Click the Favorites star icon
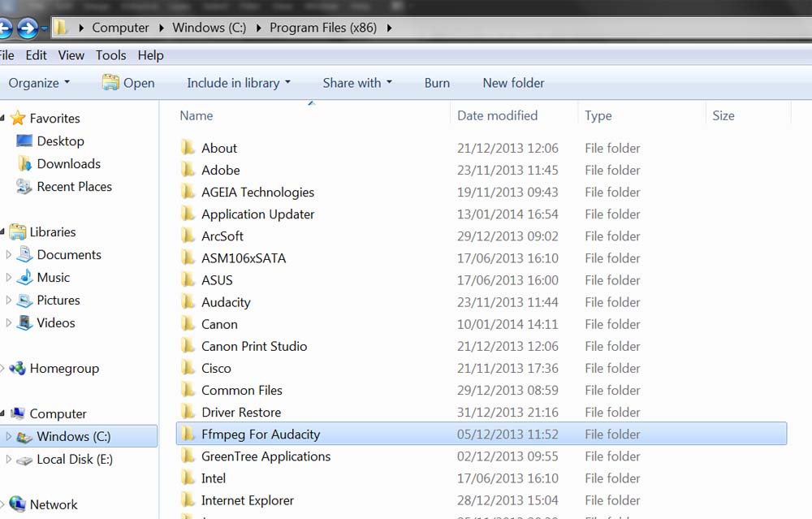812x519 pixels. (x=18, y=118)
